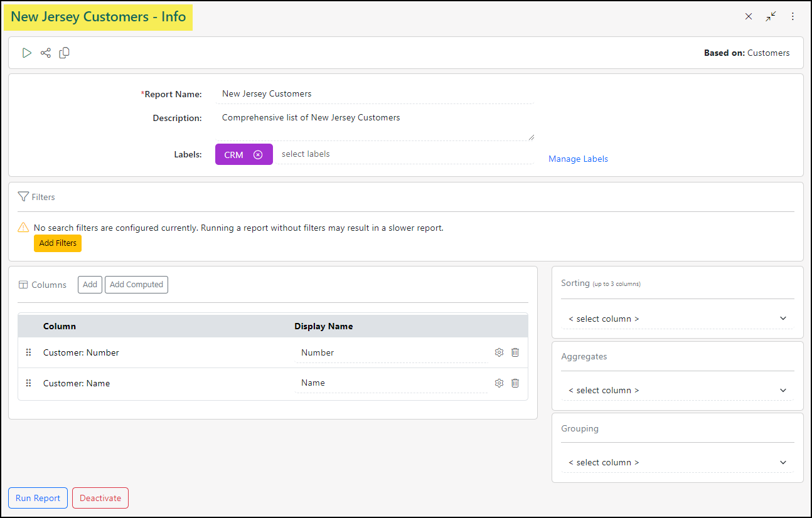Click the Description text area

[375, 124]
